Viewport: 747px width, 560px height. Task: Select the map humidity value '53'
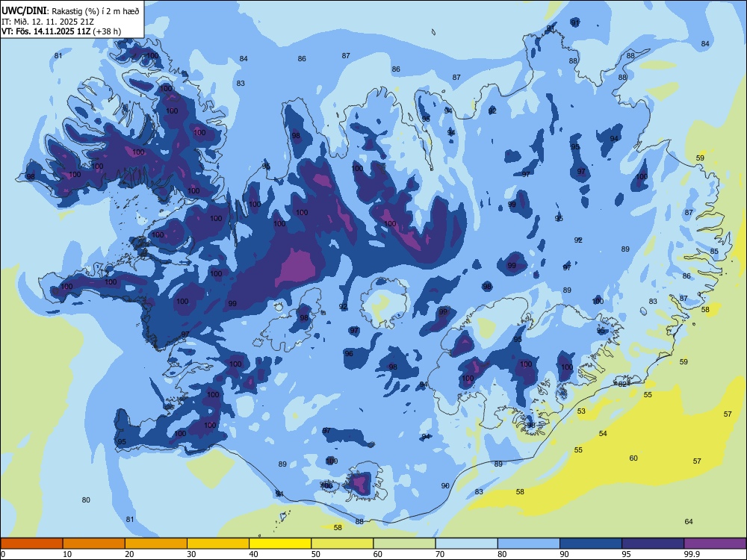click(581, 411)
